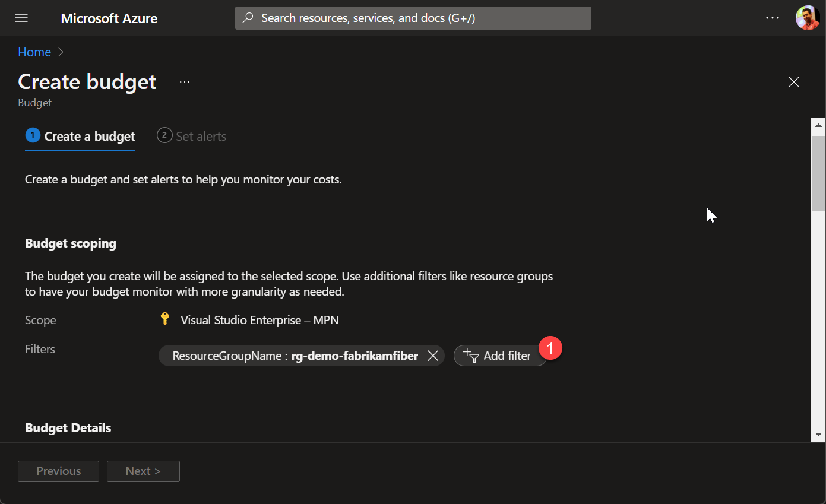Screen dimensions: 826x504
Task: Click the yellow subscription key icon
Action: [x=166, y=319]
